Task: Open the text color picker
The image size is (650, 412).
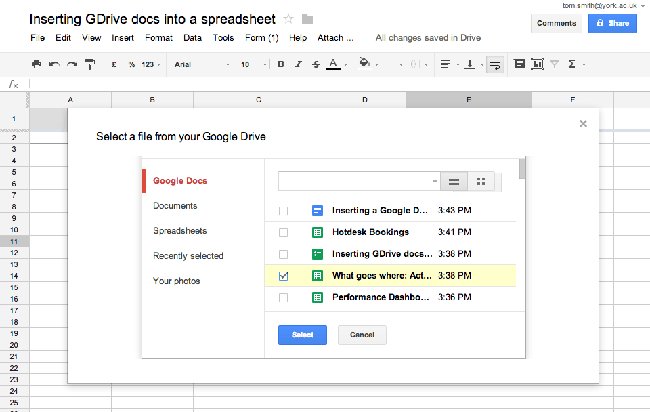Action: click(x=333, y=64)
